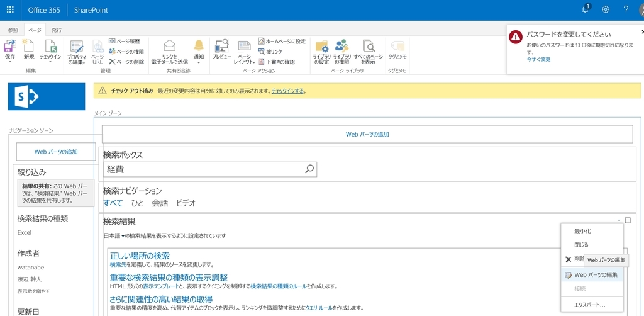The height and width of the screenshot is (316, 644).
Task: Filter by author watanabe
Action: 31,267
